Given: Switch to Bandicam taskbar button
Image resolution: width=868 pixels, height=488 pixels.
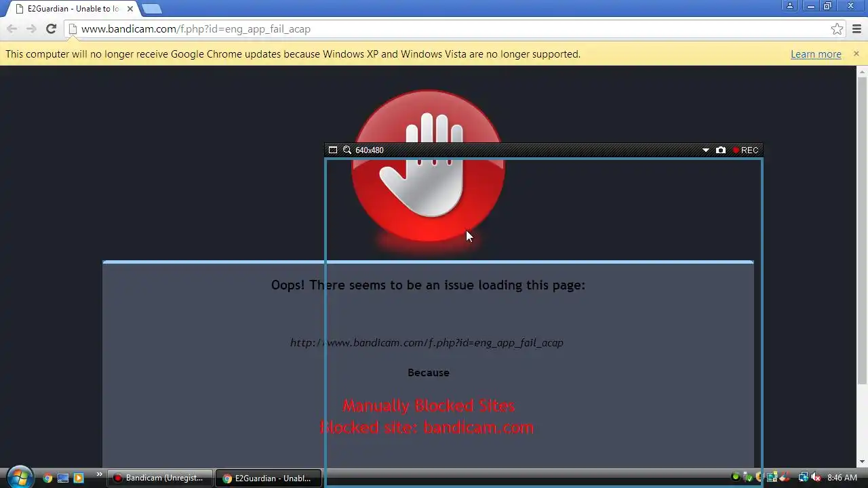Looking at the screenshot, I should [160, 478].
